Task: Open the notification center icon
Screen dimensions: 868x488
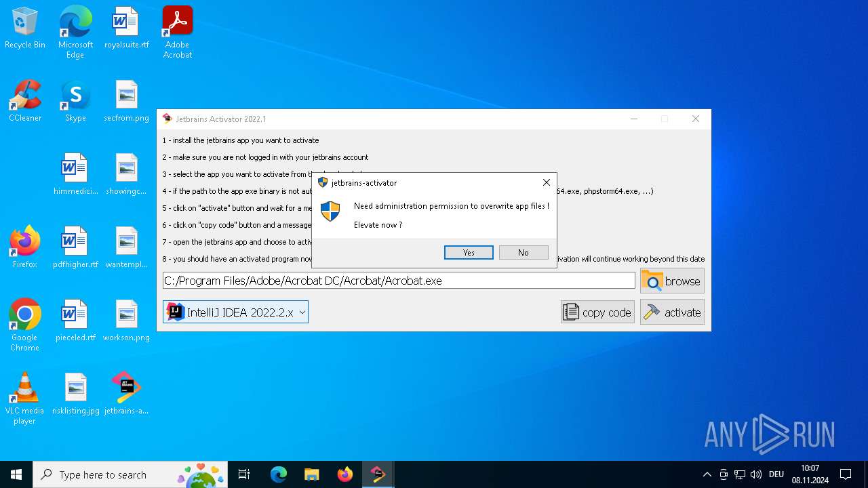Action: pyautogui.click(x=846, y=474)
